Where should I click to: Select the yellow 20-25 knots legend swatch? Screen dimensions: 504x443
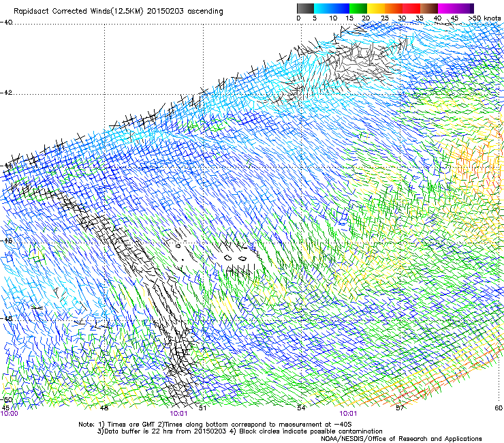tap(376, 8)
